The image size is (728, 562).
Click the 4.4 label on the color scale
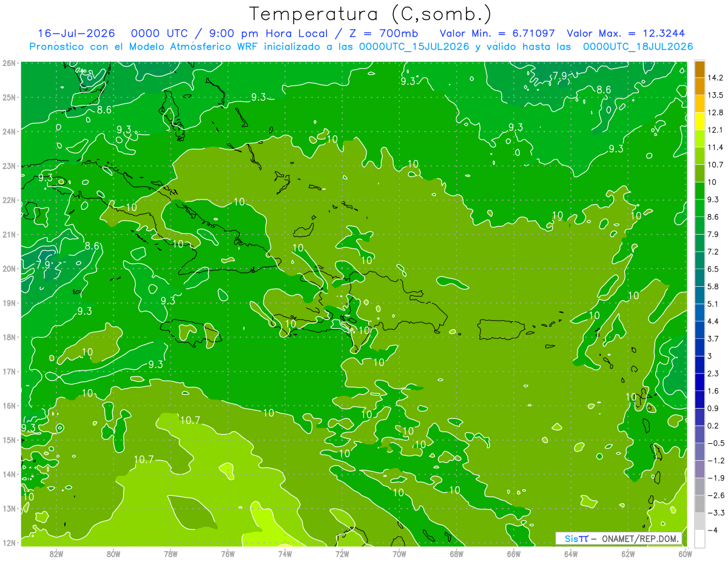pos(713,321)
